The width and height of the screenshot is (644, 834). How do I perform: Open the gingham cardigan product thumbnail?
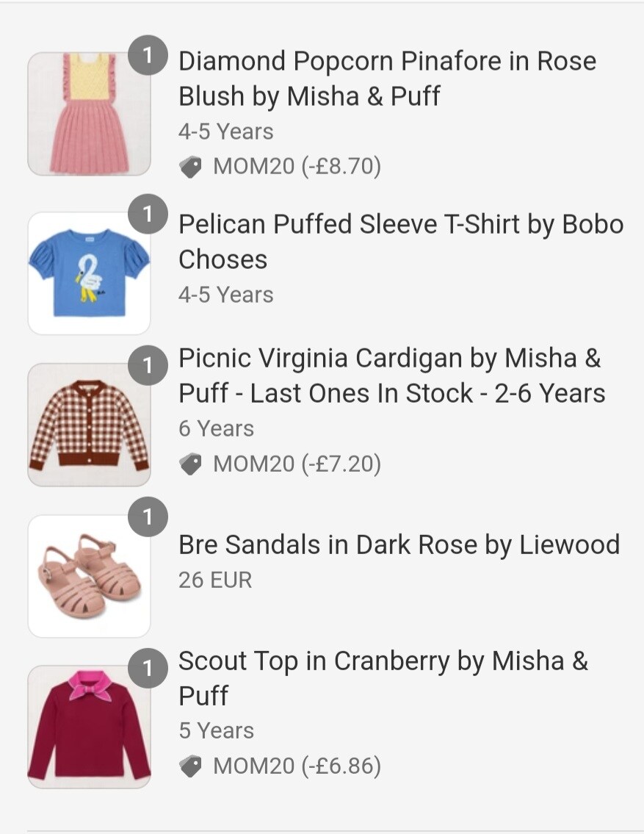click(90, 425)
